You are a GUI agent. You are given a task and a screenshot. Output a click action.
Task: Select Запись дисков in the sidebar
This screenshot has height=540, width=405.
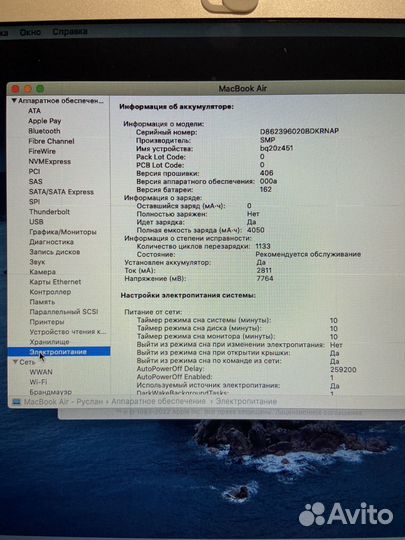55,252
